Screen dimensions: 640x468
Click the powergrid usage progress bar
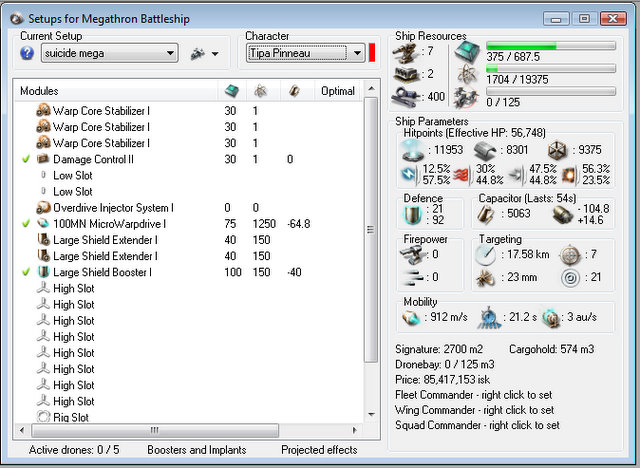point(551,69)
